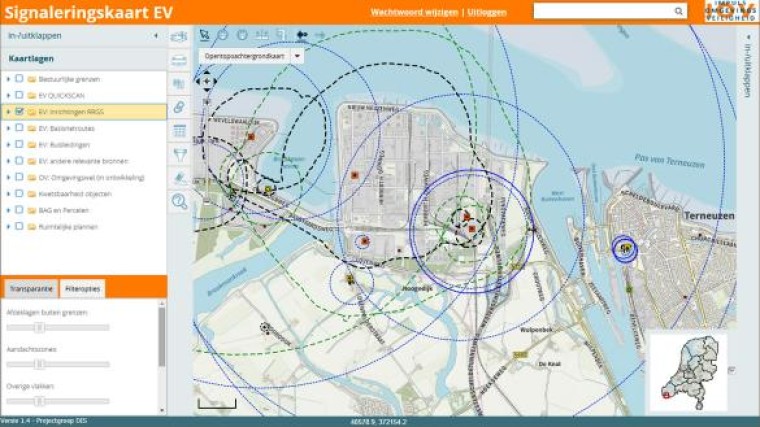
Task: Collapse the left In-/uitklappen panel
Action: pos(156,36)
